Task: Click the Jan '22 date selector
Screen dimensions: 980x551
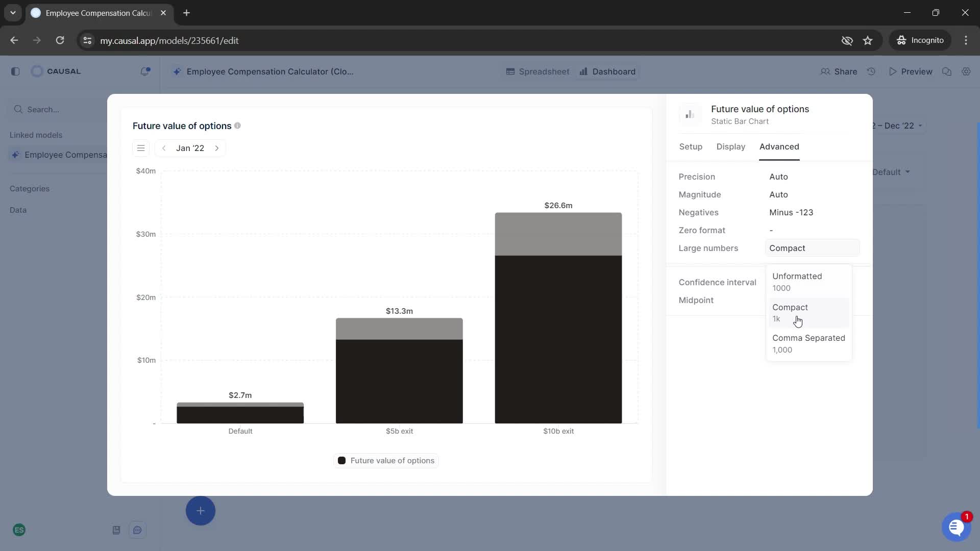Action: click(190, 147)
